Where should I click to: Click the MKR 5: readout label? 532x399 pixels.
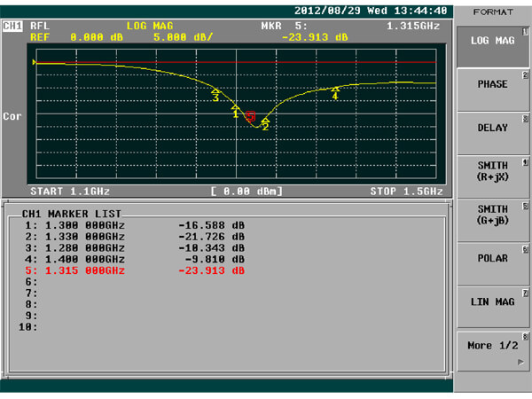pyautogui.click(x=285, y=26)
